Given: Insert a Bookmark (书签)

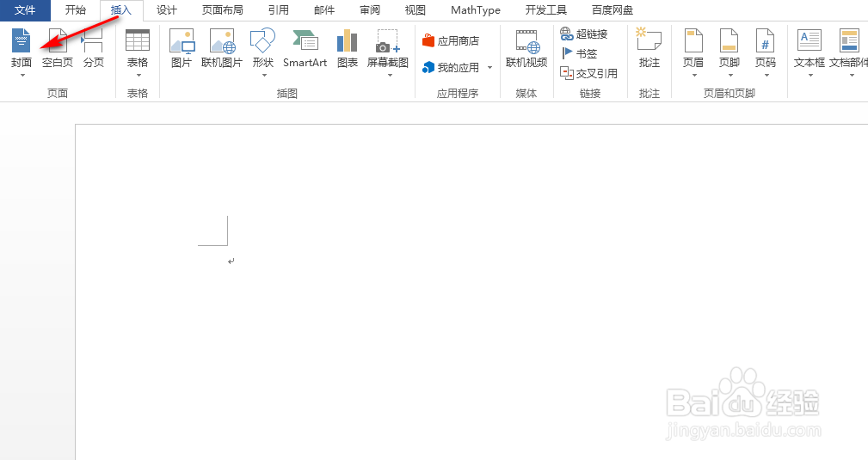Looking at the screenshot, I should (x=580, y=53).
